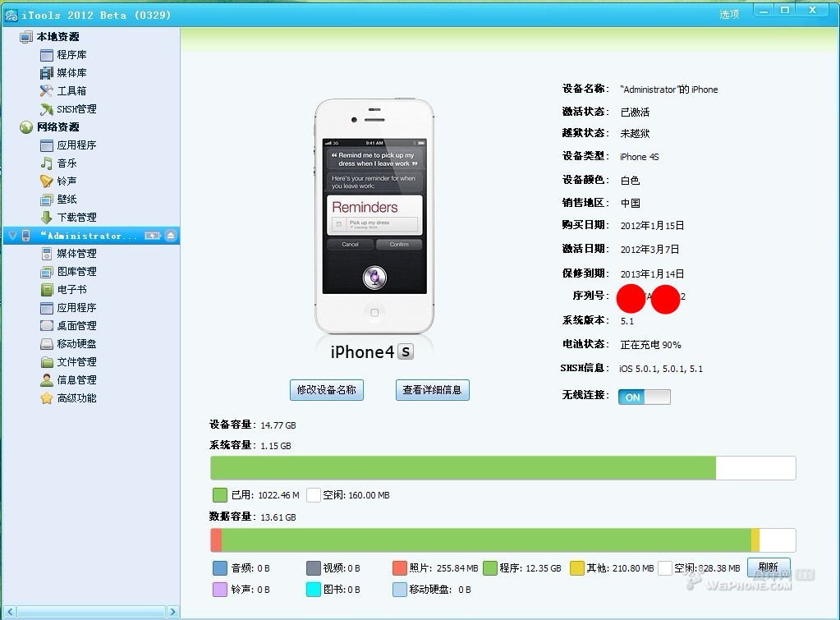Toggle the 无线连接 ON switch

click(x=644, y=397)
